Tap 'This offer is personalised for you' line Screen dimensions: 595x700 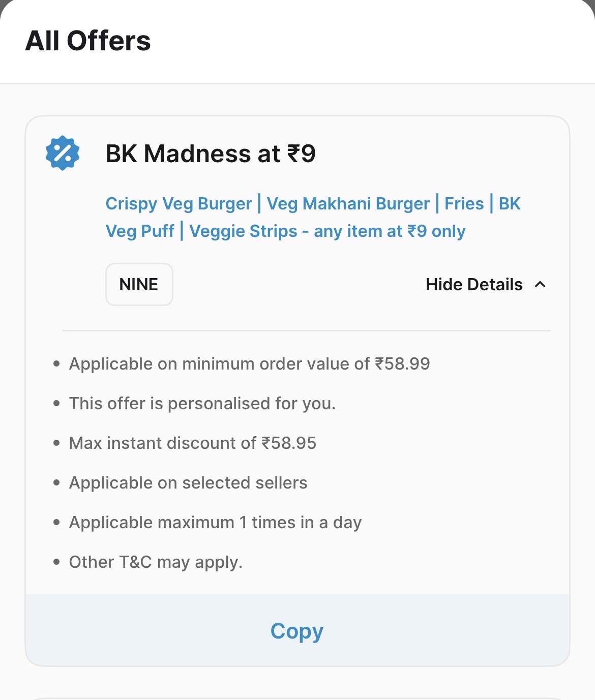point(202,404)
